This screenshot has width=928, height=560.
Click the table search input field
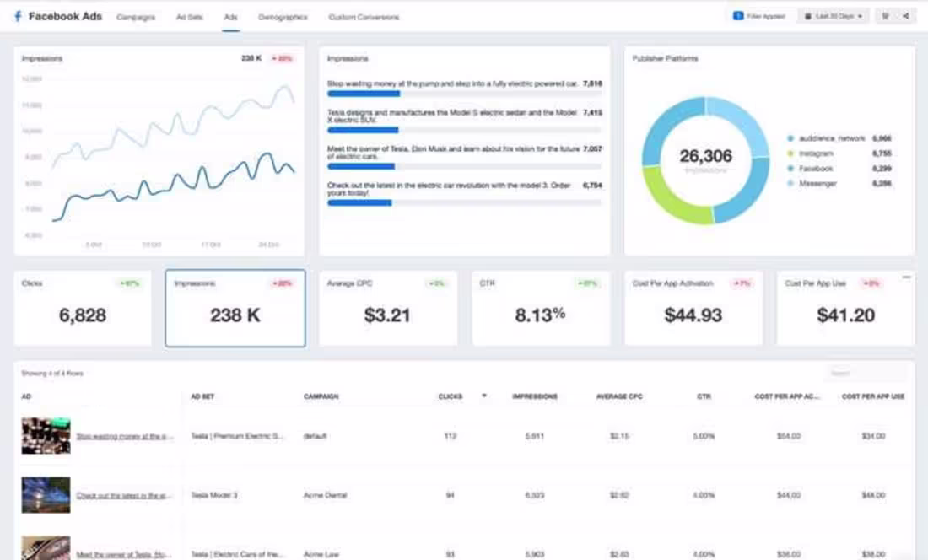866,373
